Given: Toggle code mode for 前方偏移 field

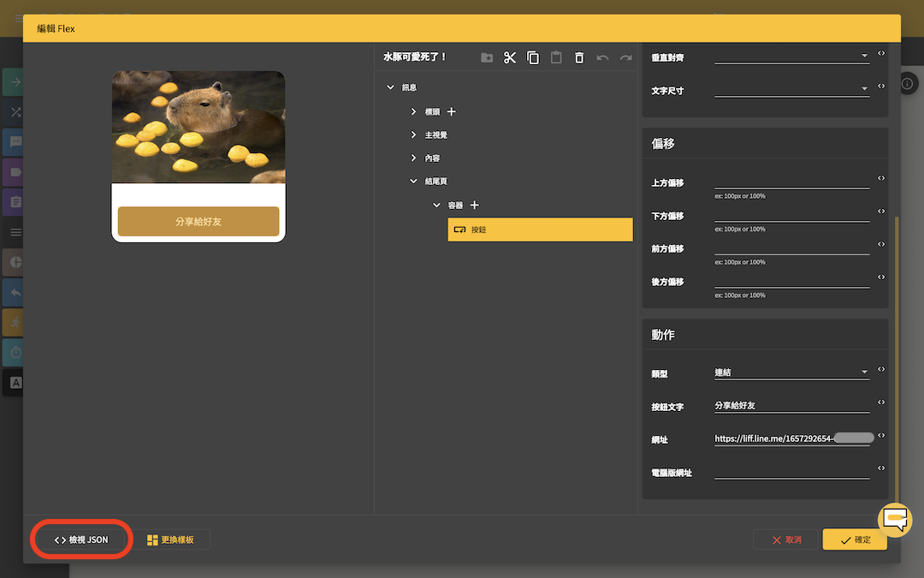Looking at the screenshot, I should coord(881,244).
